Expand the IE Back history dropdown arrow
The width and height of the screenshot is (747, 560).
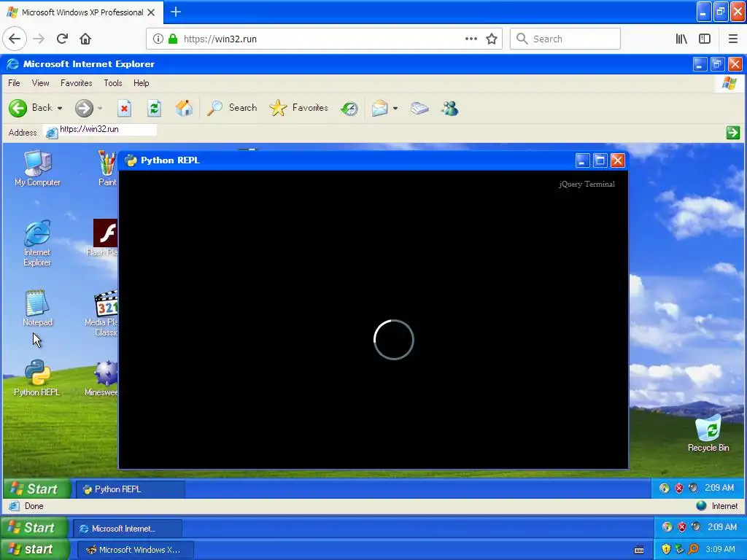coord(60,108)
